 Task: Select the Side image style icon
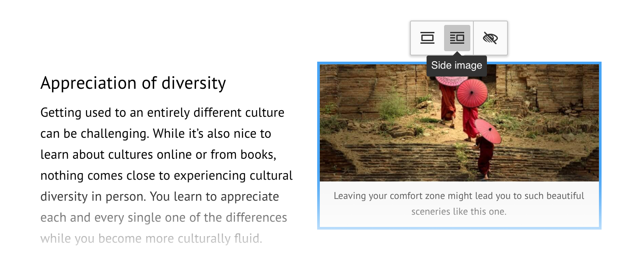pos(457,38)
